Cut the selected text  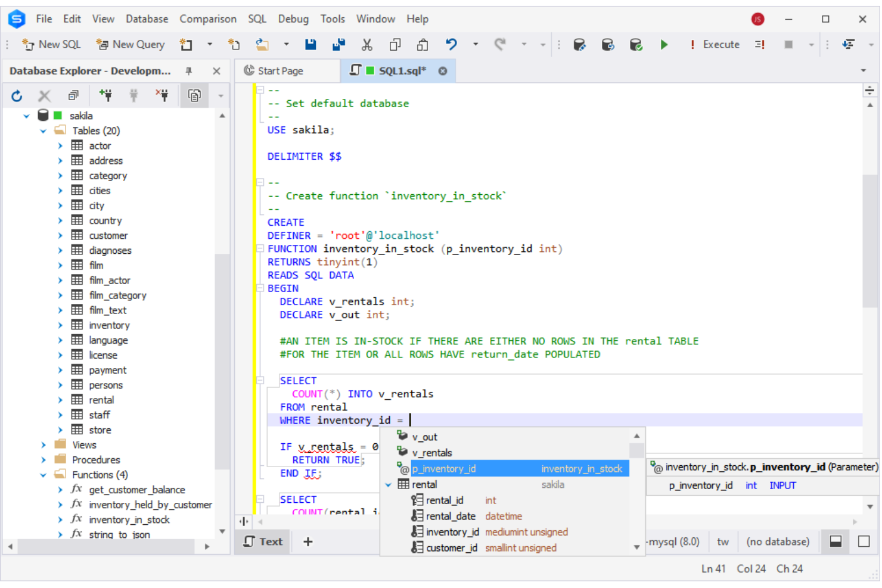[367, 44]
